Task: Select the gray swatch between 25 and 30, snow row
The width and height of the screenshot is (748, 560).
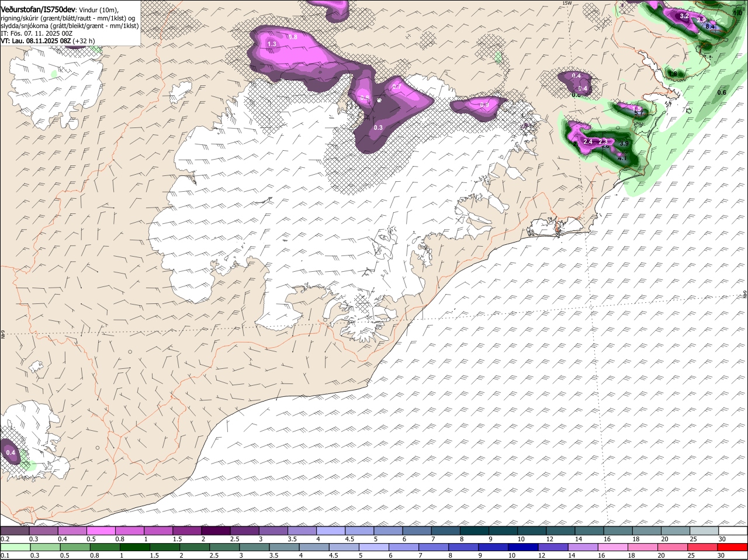Action: 704,531
